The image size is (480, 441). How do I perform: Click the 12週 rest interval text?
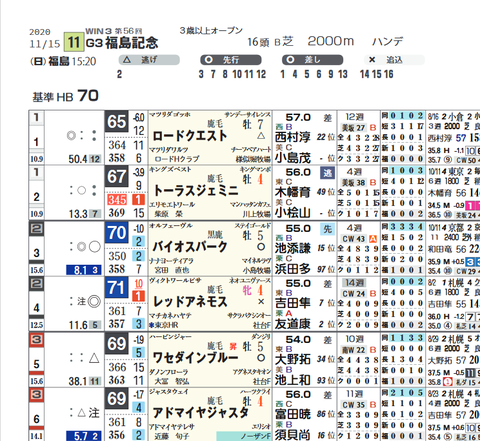tap(354, 117)
